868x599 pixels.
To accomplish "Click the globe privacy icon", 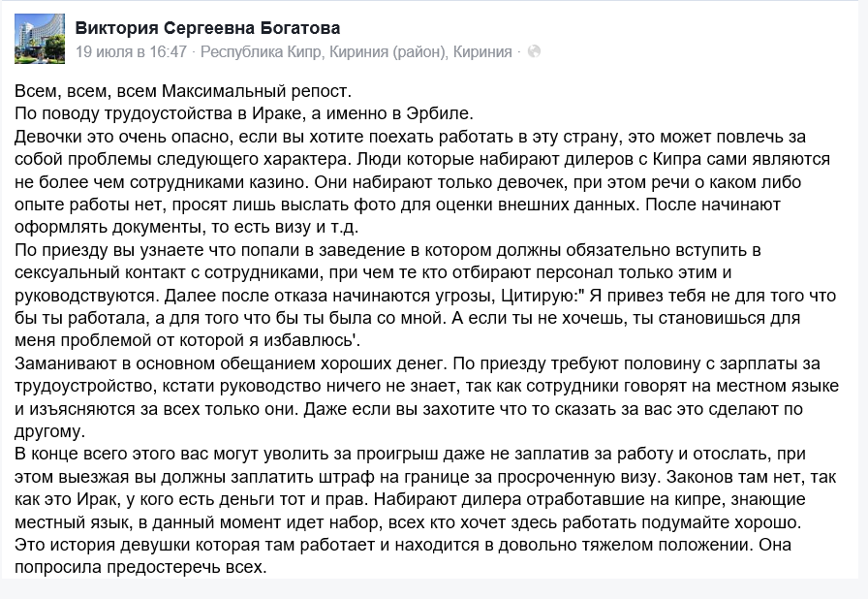I will click(x=534, y=51).
